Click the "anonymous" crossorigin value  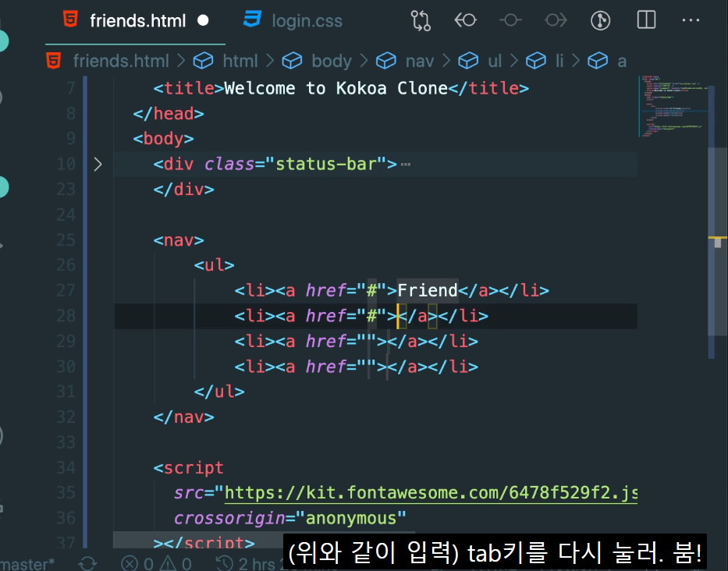350,518
